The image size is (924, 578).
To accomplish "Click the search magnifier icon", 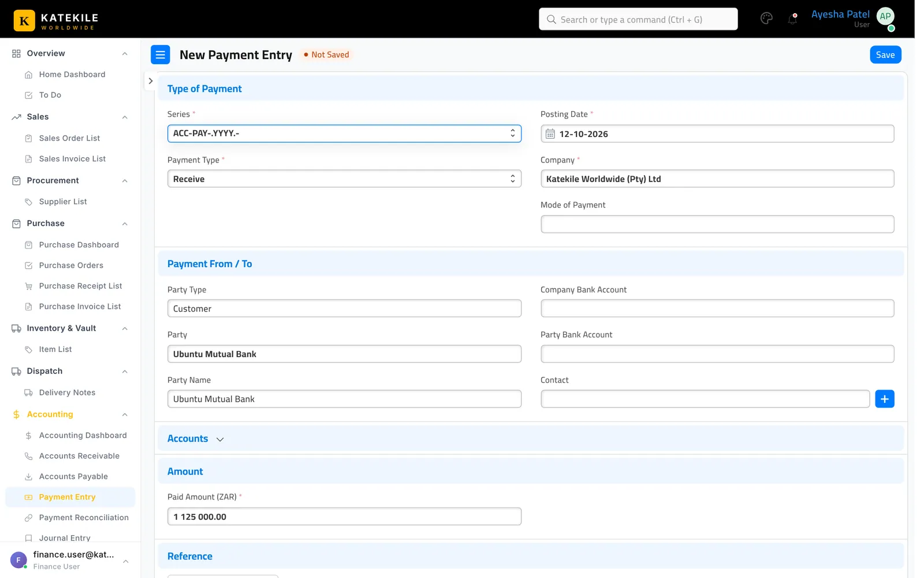I will coord(552,20).
